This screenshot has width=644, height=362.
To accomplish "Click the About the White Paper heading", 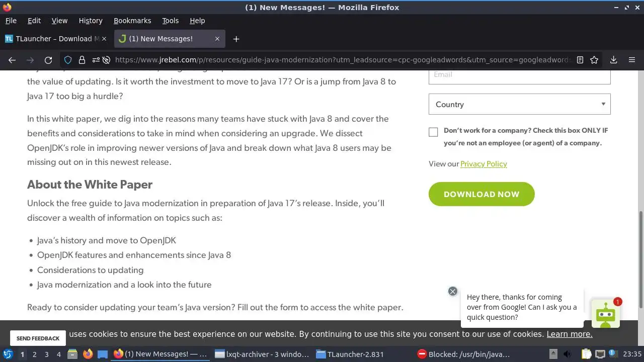I will click(90, 185).
